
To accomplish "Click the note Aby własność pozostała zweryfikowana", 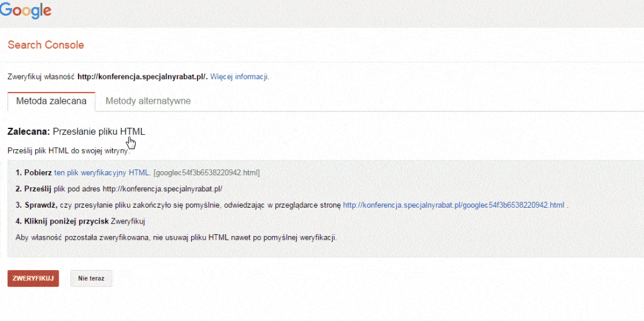I will click(176, 237).
